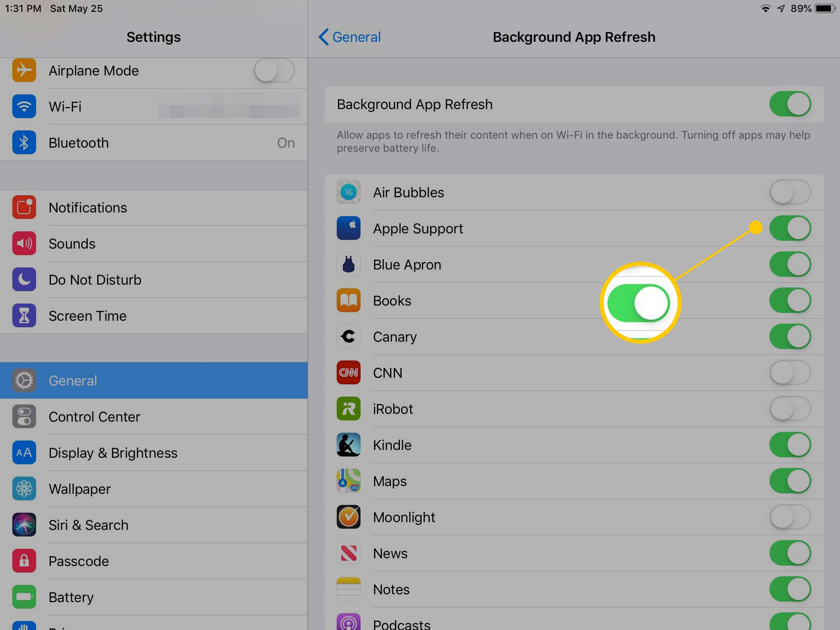
Task: Tap the iRobot app icon
Action: [349, 409]
